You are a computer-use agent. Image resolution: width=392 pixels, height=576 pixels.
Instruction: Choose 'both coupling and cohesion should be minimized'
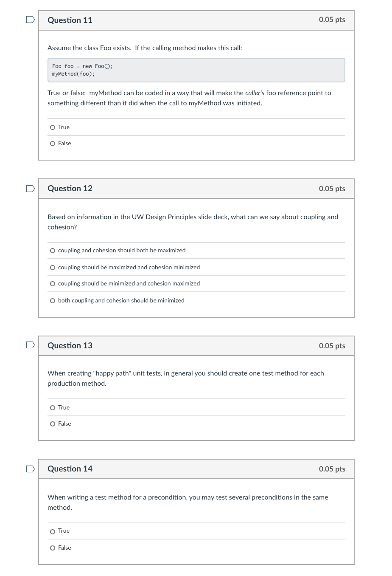point(53,300)
